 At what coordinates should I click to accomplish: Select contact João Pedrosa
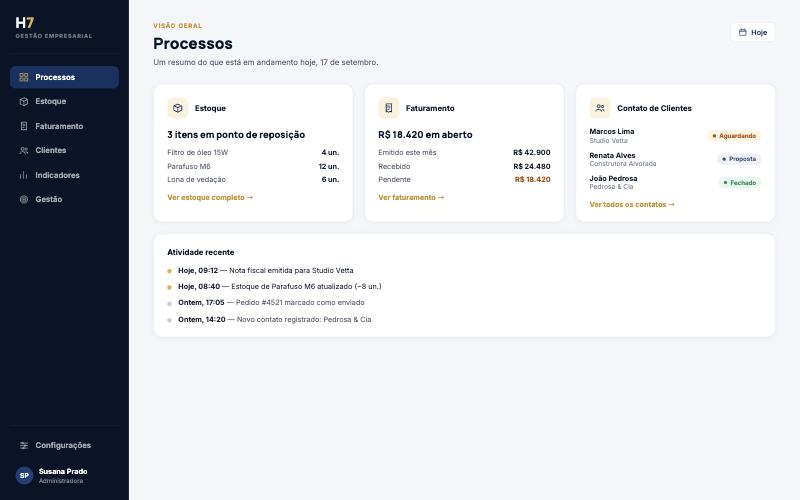613,179
